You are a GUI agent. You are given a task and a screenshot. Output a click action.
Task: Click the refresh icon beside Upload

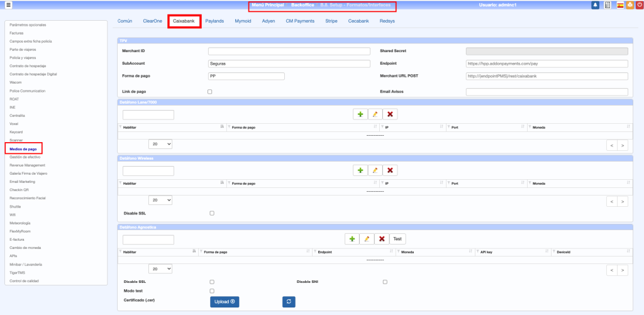288,302
